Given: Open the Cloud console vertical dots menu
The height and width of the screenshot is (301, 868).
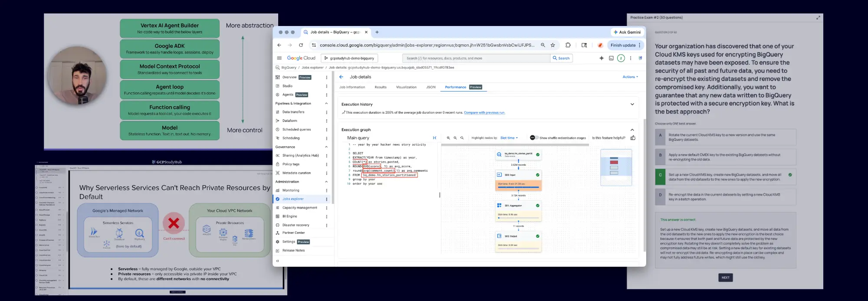Looking at the screenshot, I should click(x=631, y=58).
